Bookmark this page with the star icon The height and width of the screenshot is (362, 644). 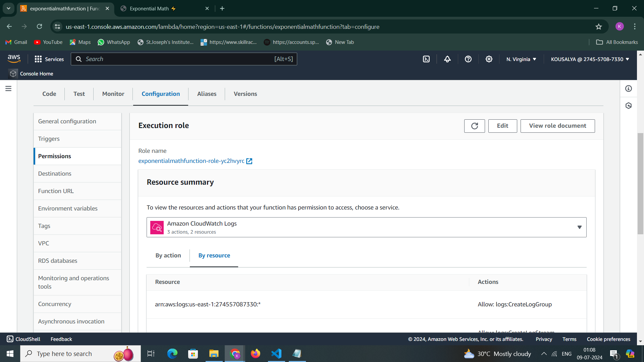click(x=598, y=27)
